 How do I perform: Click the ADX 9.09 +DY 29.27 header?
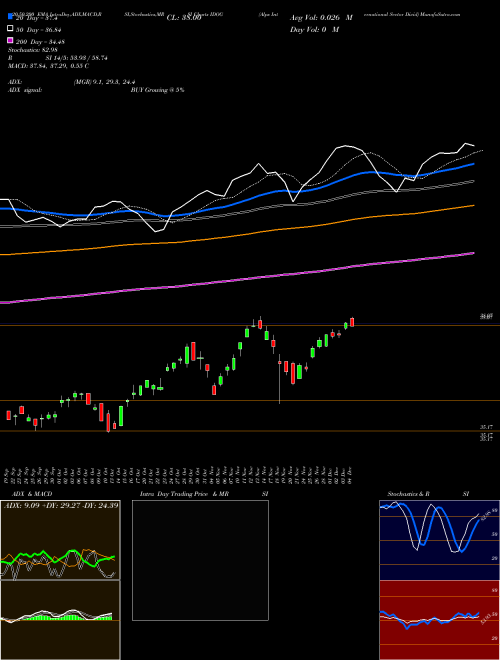[x=61, y=505]
